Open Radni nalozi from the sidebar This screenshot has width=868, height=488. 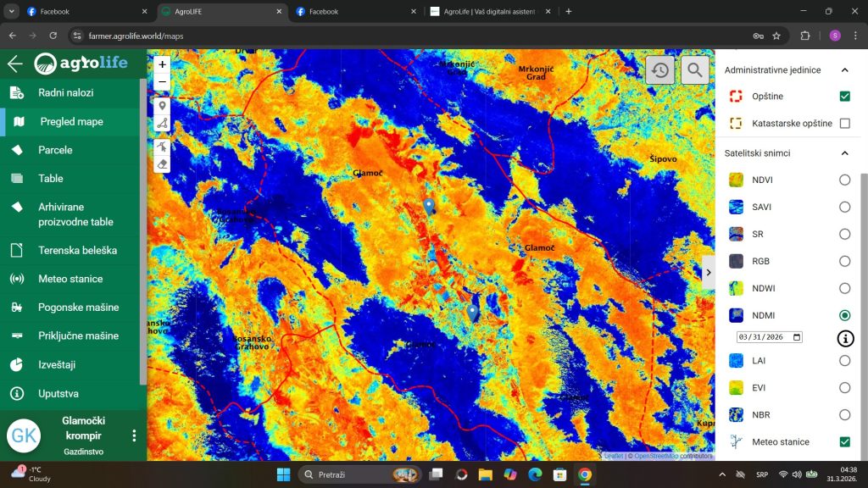tap(65, 93)
